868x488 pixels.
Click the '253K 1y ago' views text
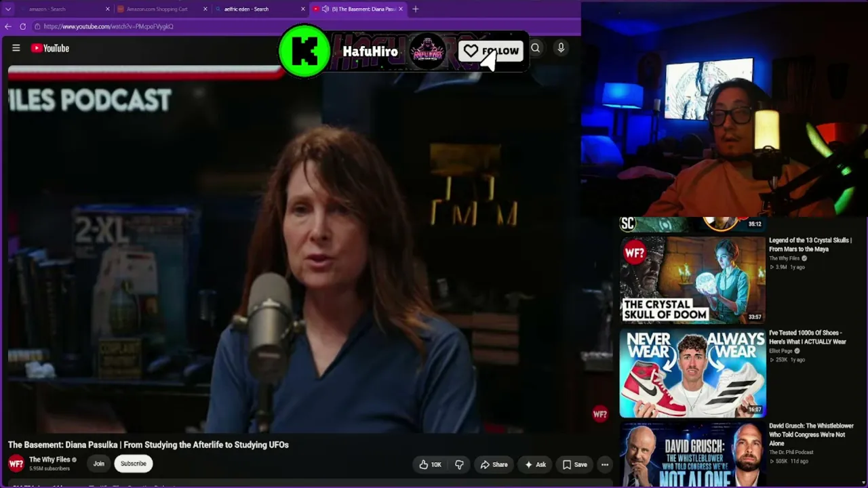(x=788, y=360)
